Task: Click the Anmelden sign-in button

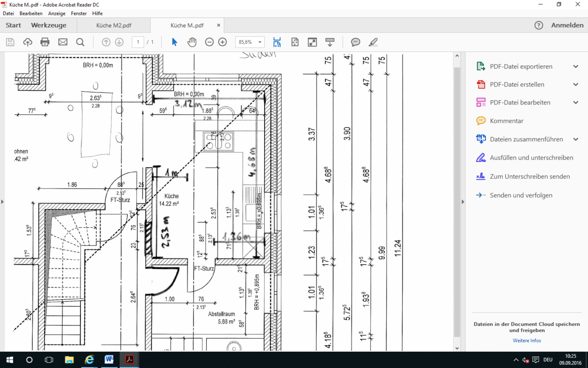Action: coord(567,26)
